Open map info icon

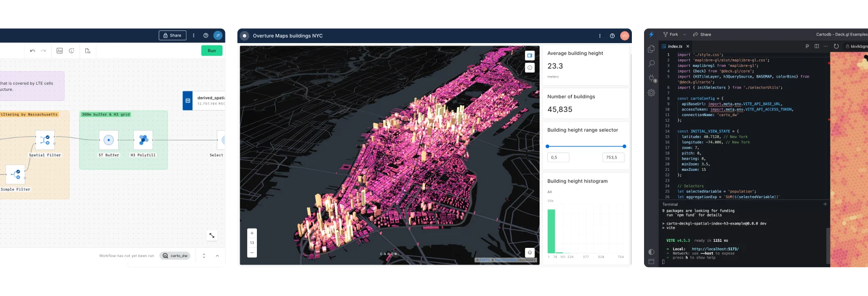[530, 67]
